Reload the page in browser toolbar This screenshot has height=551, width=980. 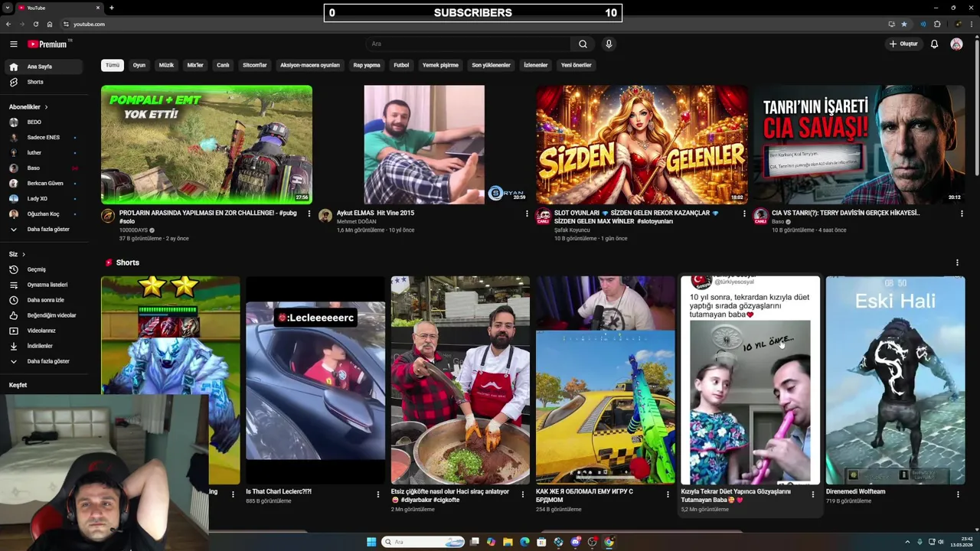[36, 24]
